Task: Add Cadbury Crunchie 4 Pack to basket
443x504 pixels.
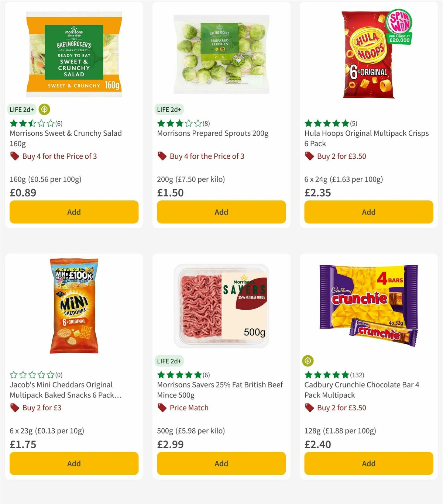Action: 368,463
